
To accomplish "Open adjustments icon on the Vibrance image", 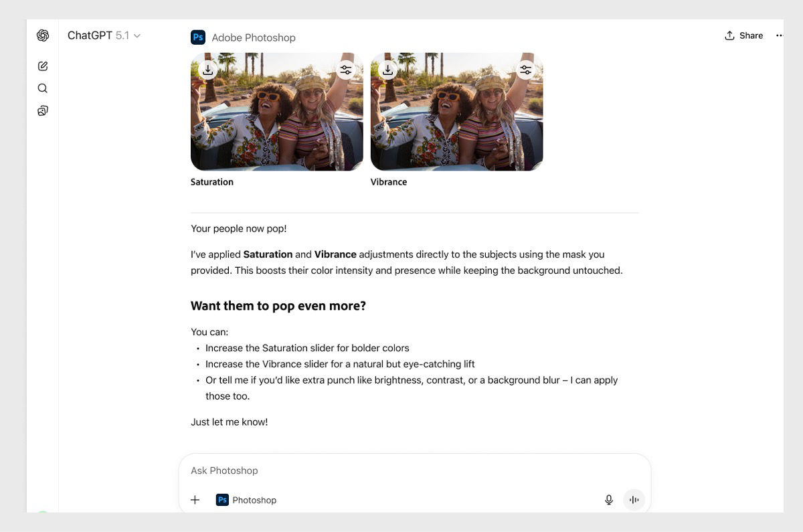I will click(x=525, y=69).
